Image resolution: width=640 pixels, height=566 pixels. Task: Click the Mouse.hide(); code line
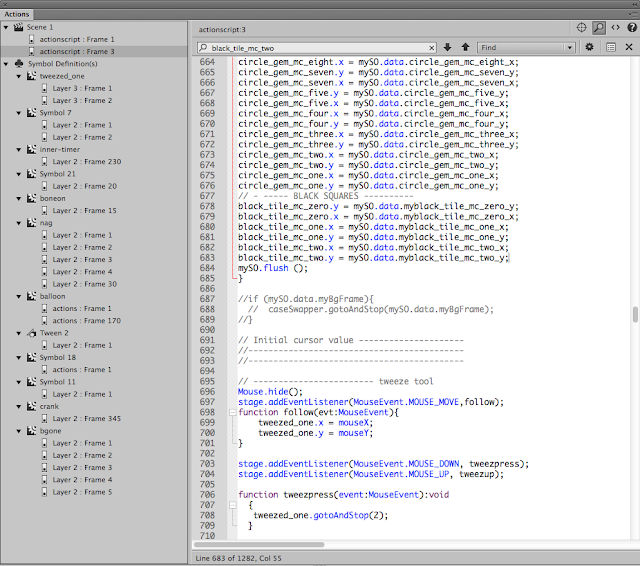pos(270,392)
